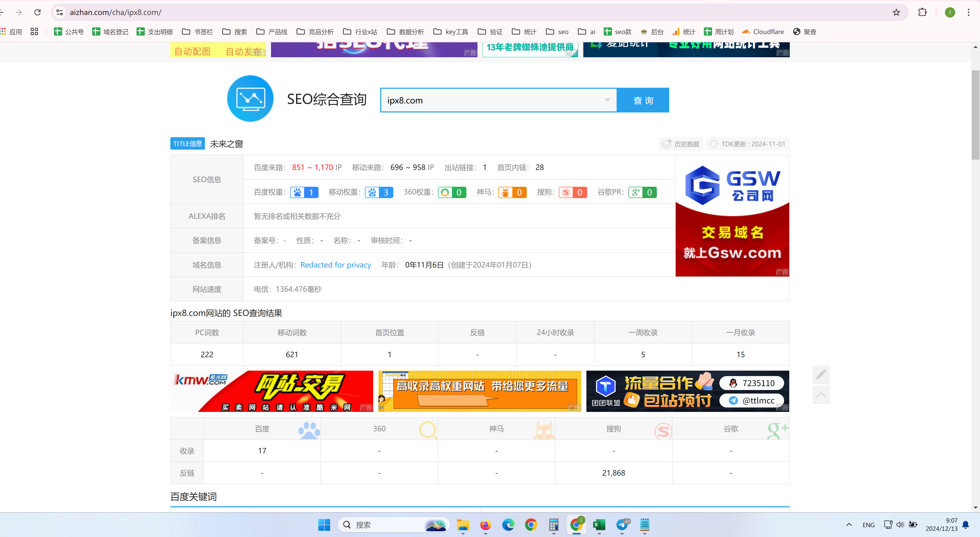The image size is (980, 537).
Task: Click the SEO综合查询 blue logo
Action: (x=250, y=99)
